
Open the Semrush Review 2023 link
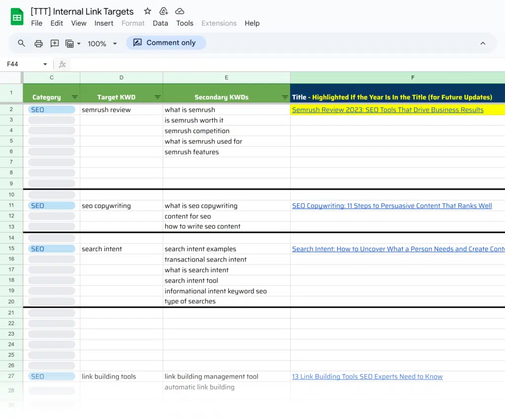point(387,110)
